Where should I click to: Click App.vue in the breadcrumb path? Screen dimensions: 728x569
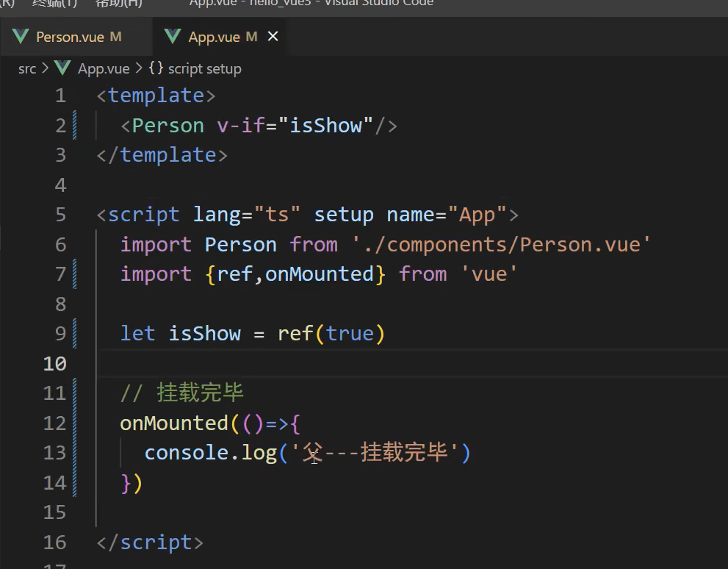coord(104,69)
